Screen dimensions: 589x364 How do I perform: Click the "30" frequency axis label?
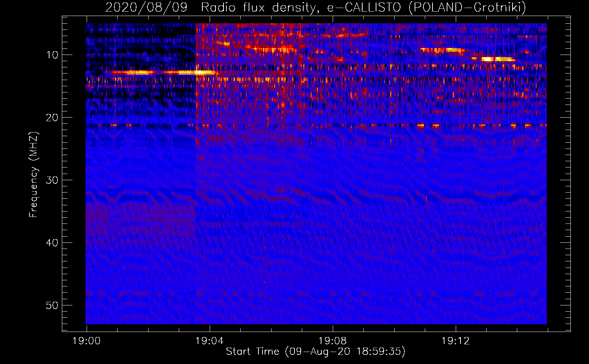[x=52, y=180]
